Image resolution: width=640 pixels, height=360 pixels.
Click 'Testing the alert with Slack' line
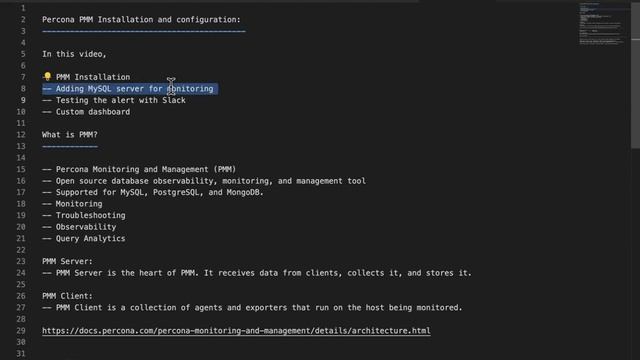[114, 100]
